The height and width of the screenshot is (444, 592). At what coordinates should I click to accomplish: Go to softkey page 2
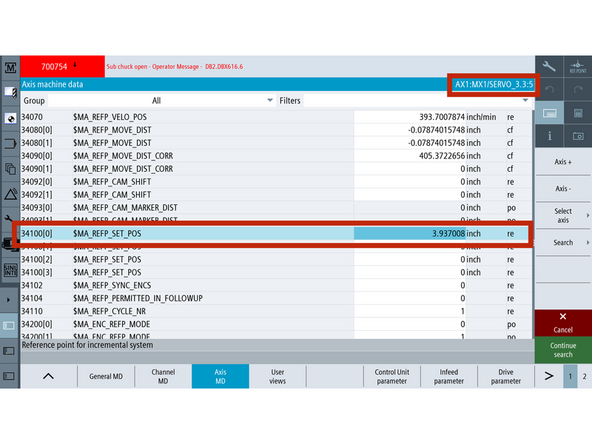[584, 376]
